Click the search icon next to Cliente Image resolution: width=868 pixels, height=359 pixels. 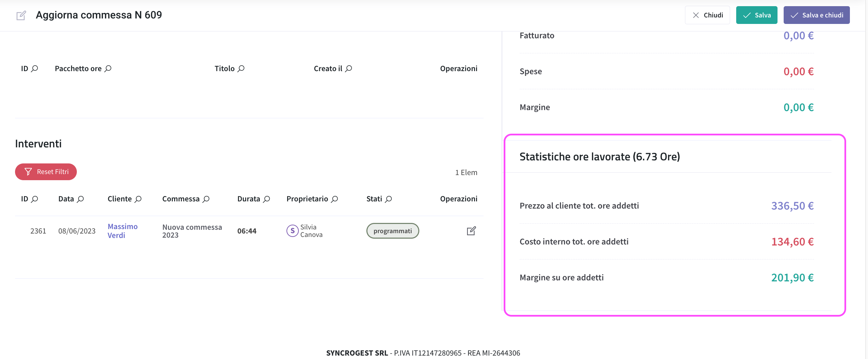tap(138, 199)
